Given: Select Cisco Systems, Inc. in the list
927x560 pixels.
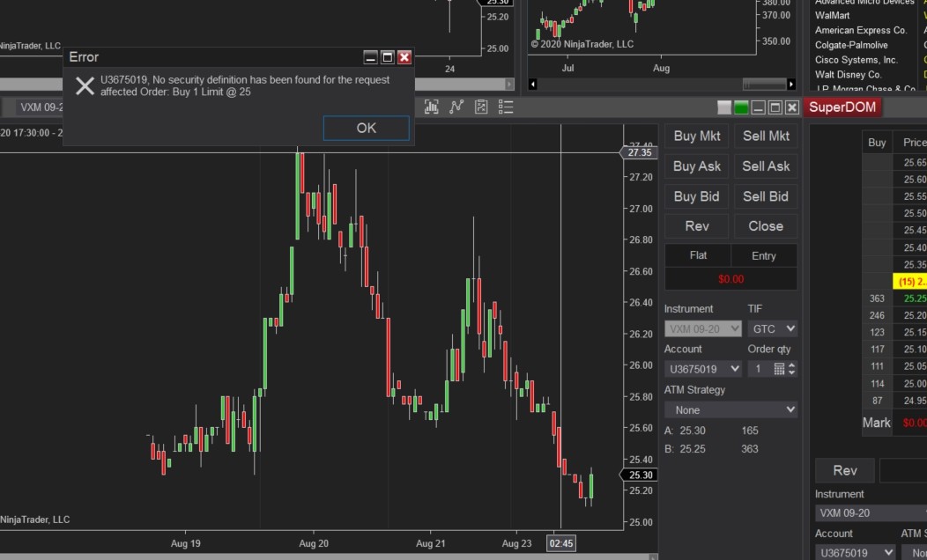Looking at the screenshot, I should [x=856, y=60].
